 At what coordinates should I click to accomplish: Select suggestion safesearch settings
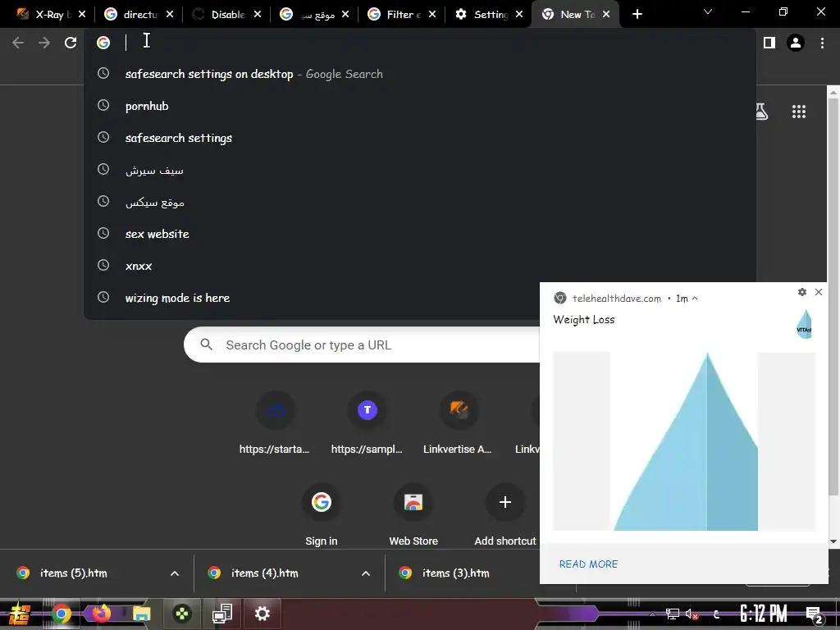coord(419,138)
